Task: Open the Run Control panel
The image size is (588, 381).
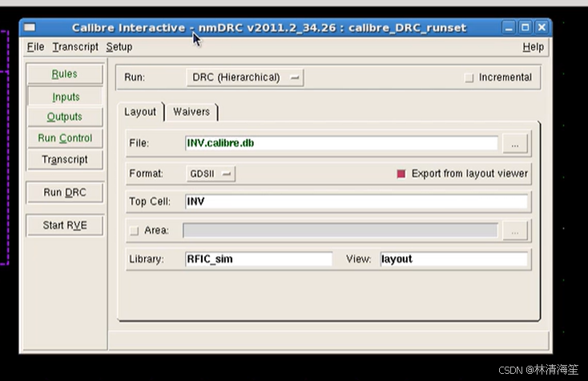Action: [x=65, y=138]
